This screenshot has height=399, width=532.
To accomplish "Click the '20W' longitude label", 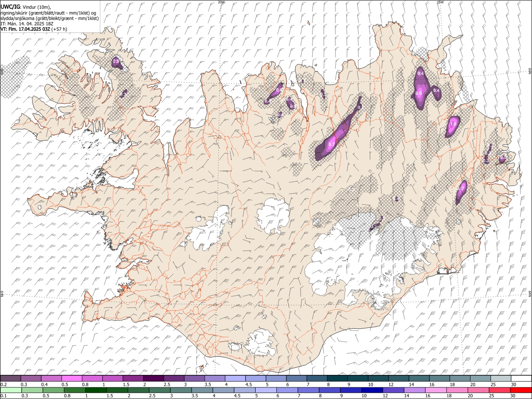I will pyautogui.click(x=221, y=2).
